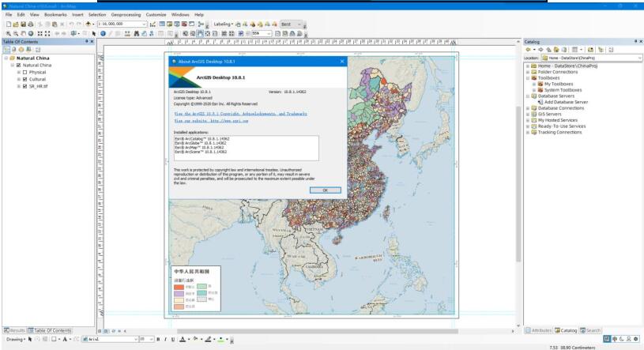Open the font name Arial dropdown

point(136,339)
